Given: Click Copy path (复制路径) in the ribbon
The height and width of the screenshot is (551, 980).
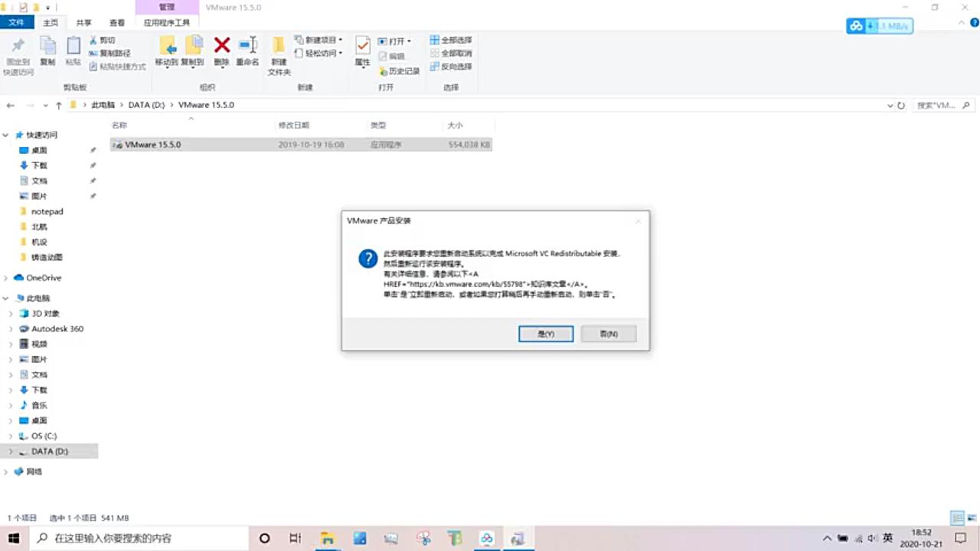Looking at the screenshot, I should 109,53.
